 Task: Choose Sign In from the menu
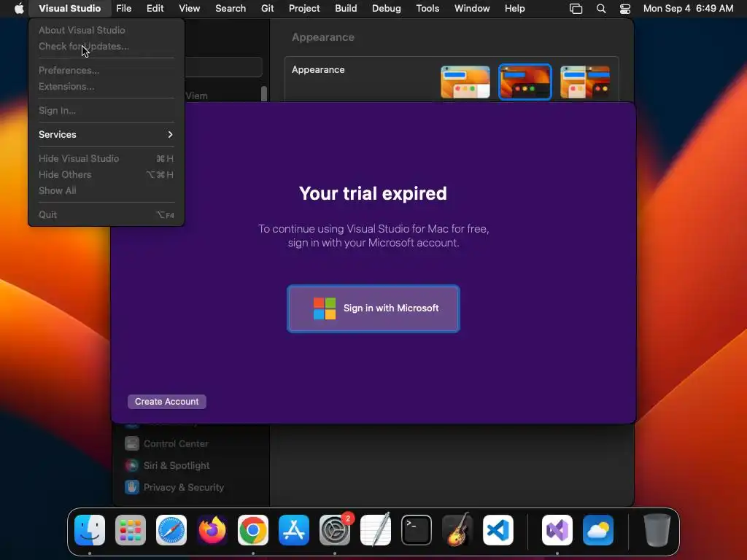[x=106, y=111]
